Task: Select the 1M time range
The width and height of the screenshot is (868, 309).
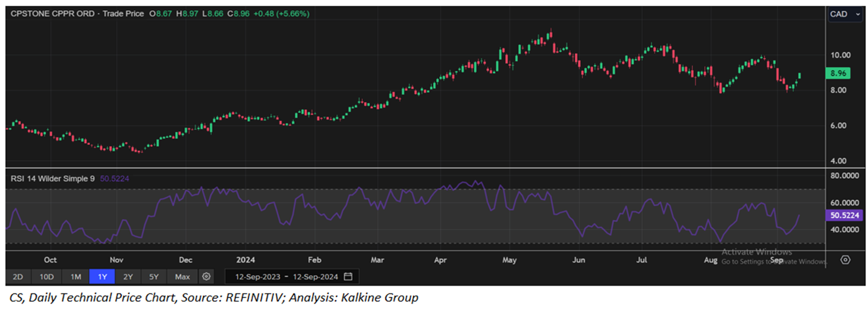Action: [x=76, y=277]
